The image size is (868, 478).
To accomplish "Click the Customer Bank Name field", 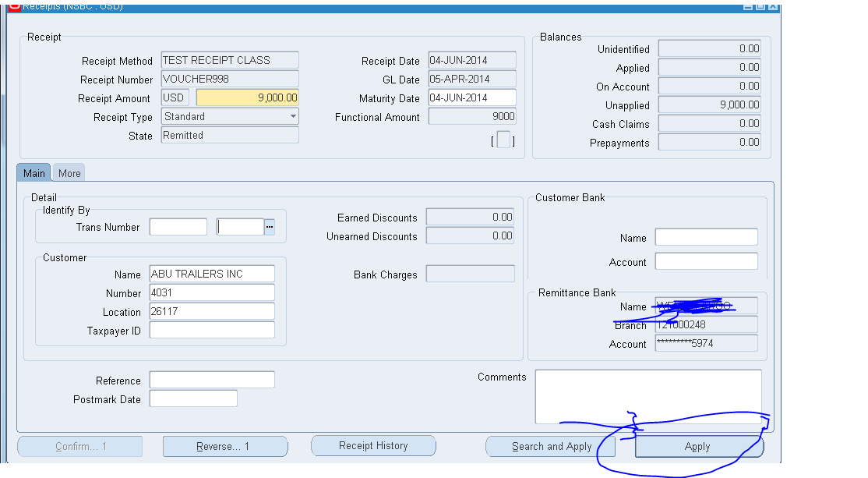I will [x=707, y=237].
